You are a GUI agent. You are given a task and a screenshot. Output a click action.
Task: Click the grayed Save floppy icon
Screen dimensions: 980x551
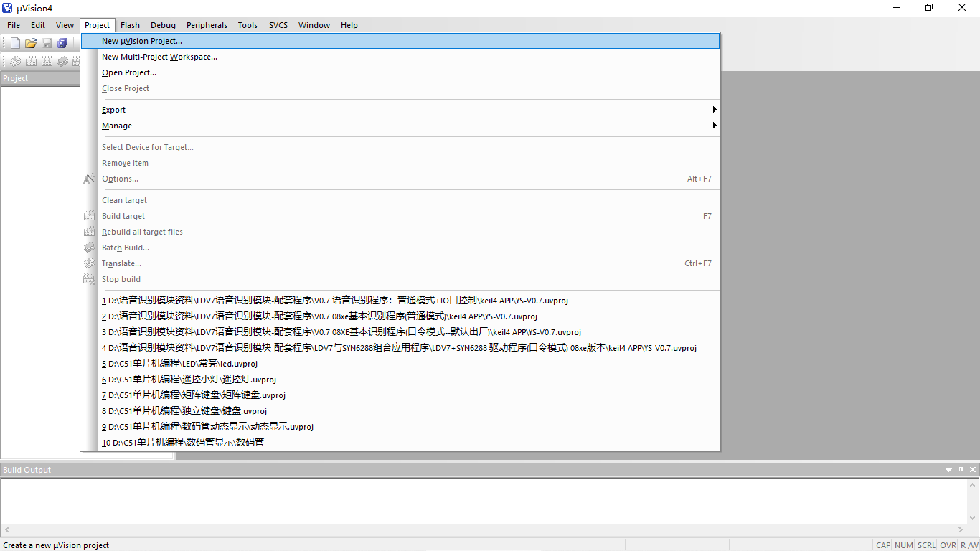coord(47,43)
